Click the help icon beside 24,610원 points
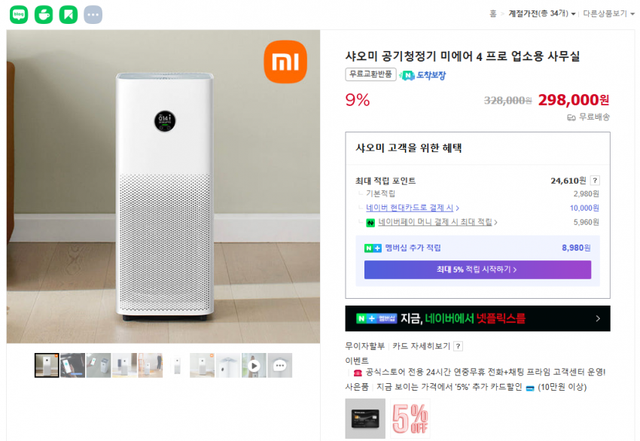This screenshot has width=640, height=441. pyautogui.click(x=595, y=180)
